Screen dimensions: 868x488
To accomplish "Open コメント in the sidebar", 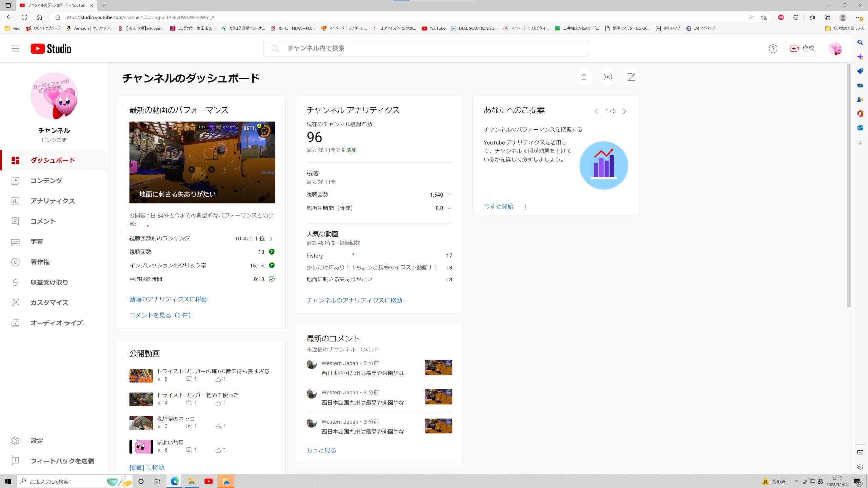I will (54, 221).
